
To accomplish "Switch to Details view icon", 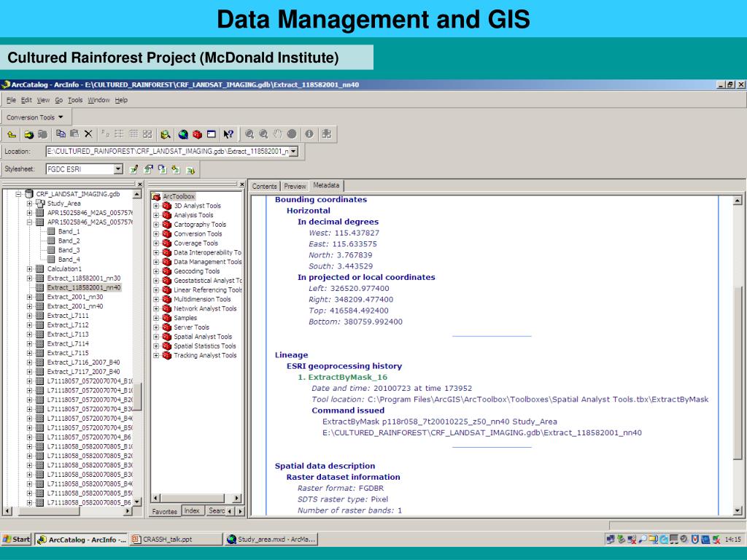I will (133, 134).
